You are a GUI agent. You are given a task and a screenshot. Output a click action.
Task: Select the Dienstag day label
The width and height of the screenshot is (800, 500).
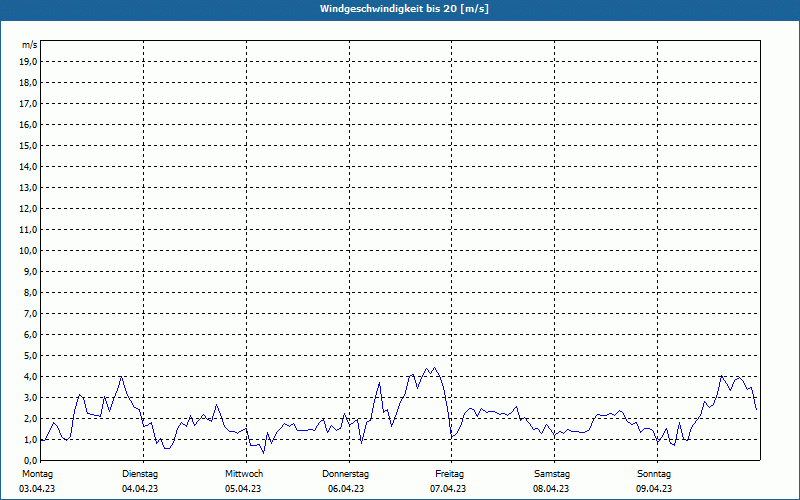click(140, 474)
